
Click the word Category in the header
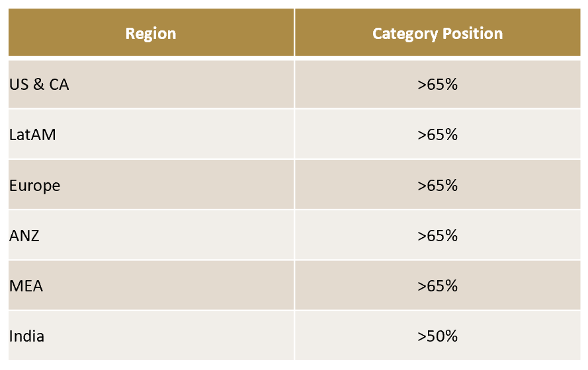pyautogui.click(x=403, y=34)
